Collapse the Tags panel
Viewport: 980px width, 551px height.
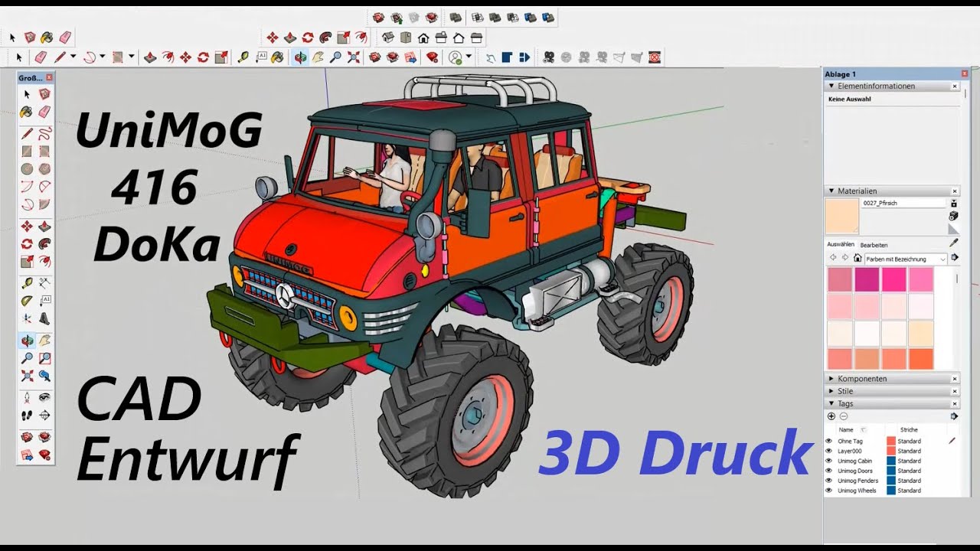[x=831, y=403]
